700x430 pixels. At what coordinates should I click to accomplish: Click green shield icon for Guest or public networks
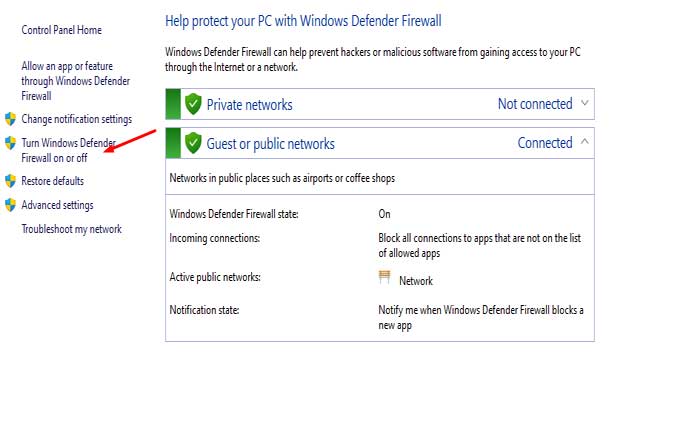tap(193, 143)
